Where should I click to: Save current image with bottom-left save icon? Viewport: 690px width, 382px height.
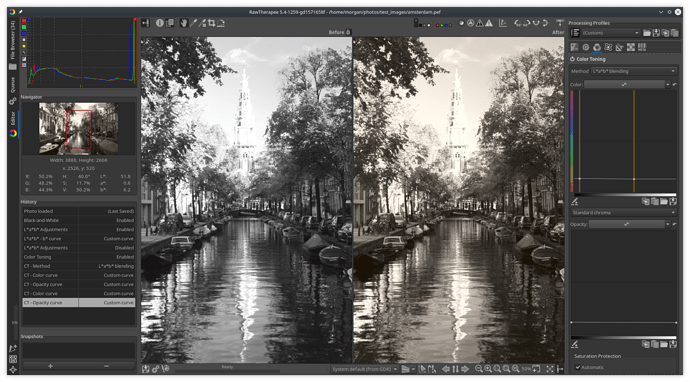(x=146, y=369)
